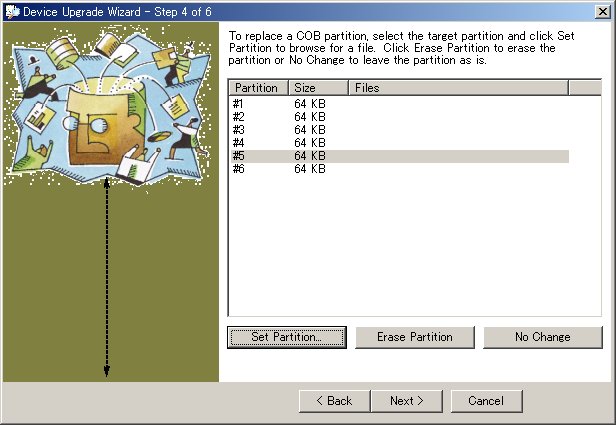This screenshot has width=616, height=425.
Task: Click the 64 KB size of partition #2
Action: click(x=310, y=117)
